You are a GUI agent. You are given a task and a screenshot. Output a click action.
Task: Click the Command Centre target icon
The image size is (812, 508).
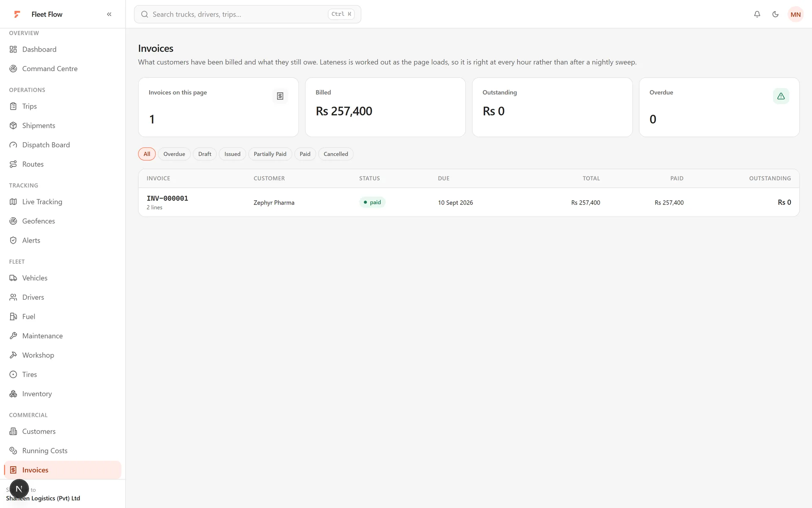[x=13, y=69]
